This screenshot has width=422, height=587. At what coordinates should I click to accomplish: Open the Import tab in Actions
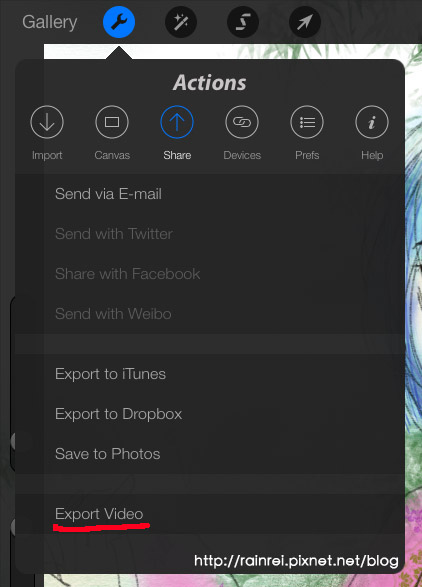tap(47, 133)
